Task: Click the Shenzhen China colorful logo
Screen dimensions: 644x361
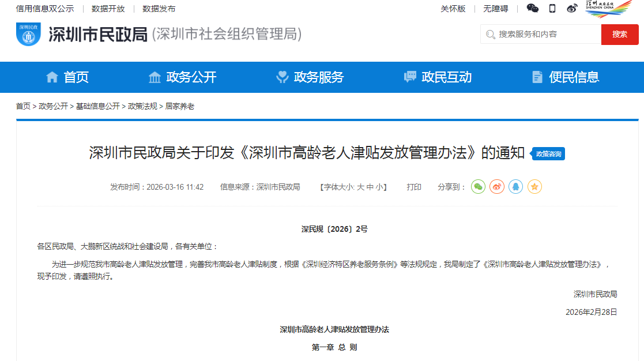Action: (x=609, y=9)
